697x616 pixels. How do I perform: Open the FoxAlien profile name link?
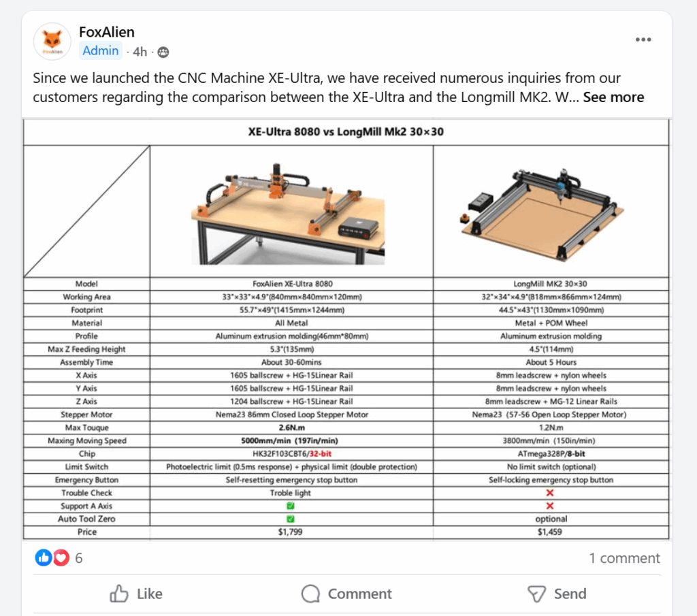pyautogui.click(x=107, y=32)
